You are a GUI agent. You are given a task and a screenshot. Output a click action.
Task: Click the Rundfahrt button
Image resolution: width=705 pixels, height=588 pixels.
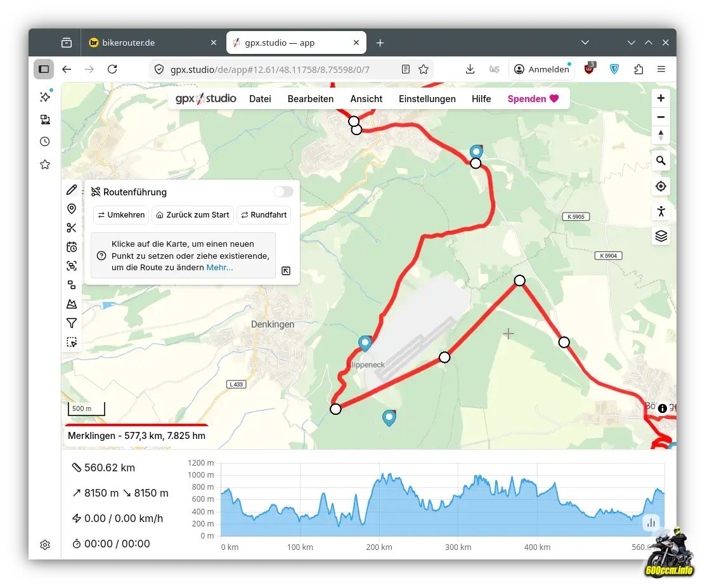264,215
